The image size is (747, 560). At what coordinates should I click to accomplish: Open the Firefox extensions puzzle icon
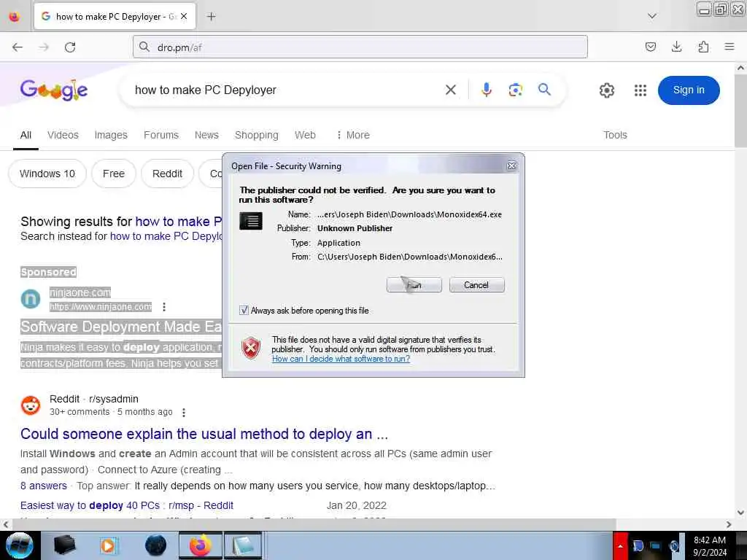coord(703,47)
